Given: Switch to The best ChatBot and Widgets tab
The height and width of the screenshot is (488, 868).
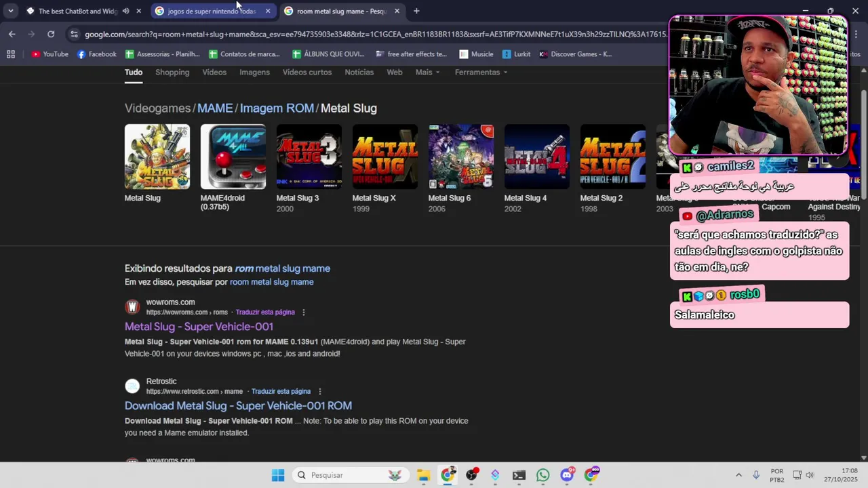Looking at the screenshot, I should point(78,11).
